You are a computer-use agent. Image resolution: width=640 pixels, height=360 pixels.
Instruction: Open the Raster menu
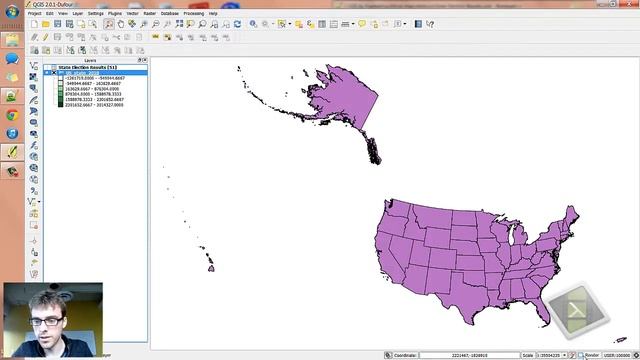(150, 13)
